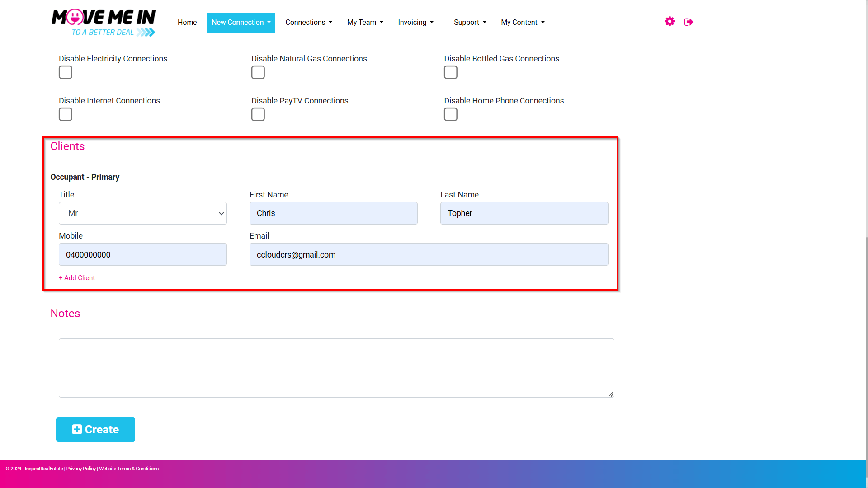Go to the Home menu item
868x488 pixels.
(x=187, y=23)
